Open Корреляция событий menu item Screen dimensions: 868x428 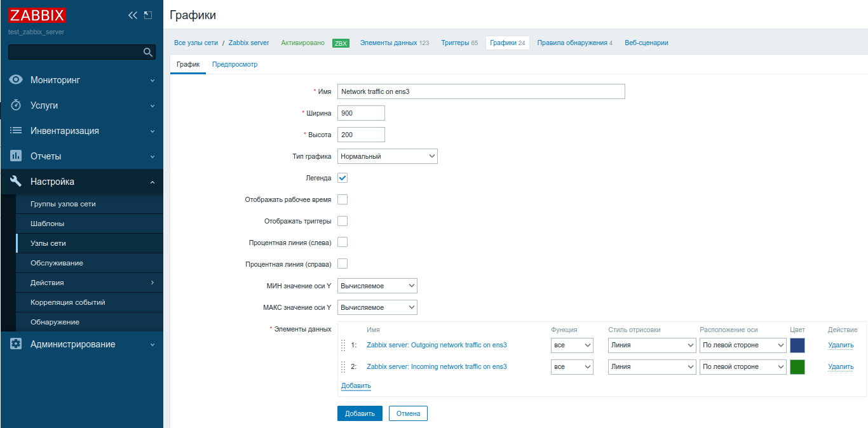[x=90, y=302]
